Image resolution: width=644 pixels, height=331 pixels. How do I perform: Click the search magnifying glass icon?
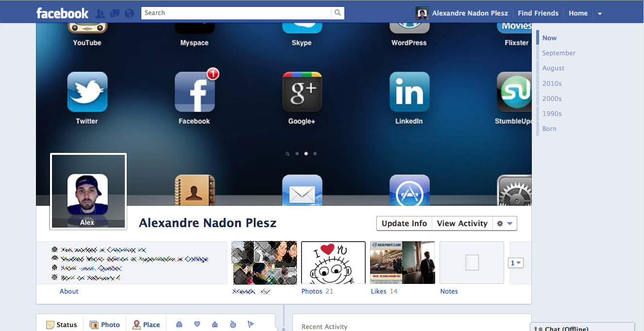[337, 13]
